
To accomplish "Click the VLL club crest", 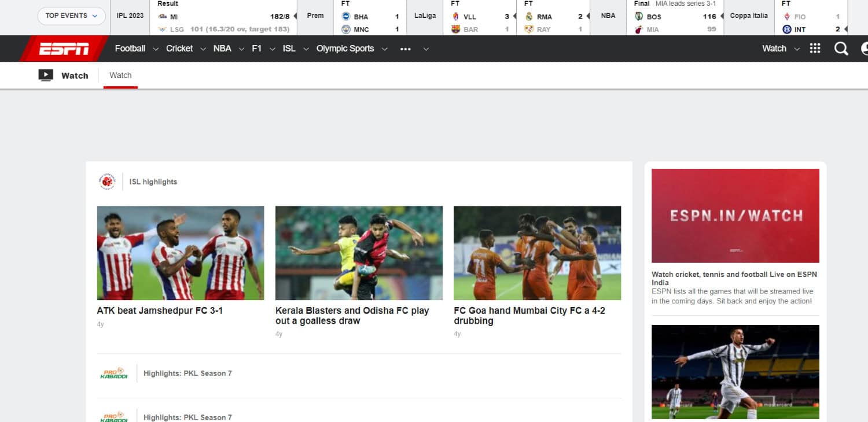I will click(x=455, y=17).
